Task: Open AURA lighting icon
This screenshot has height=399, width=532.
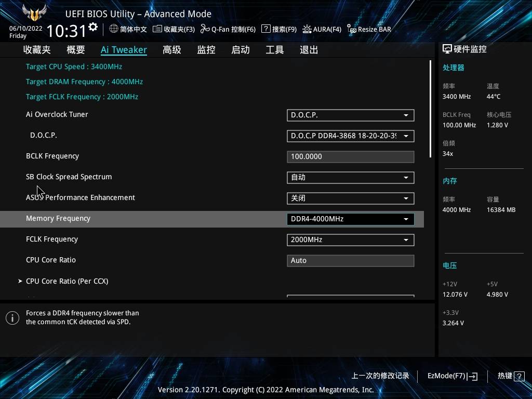Action: tap(307, 29)
